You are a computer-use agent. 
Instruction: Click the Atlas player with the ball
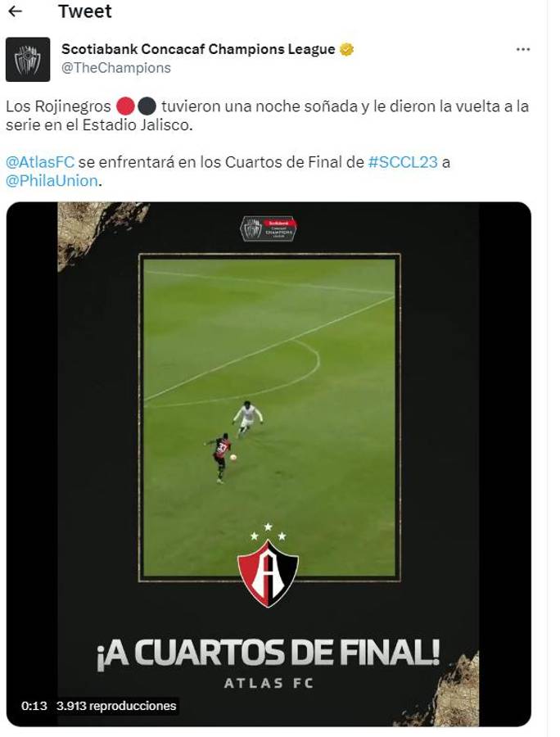[x=220, y=457]
